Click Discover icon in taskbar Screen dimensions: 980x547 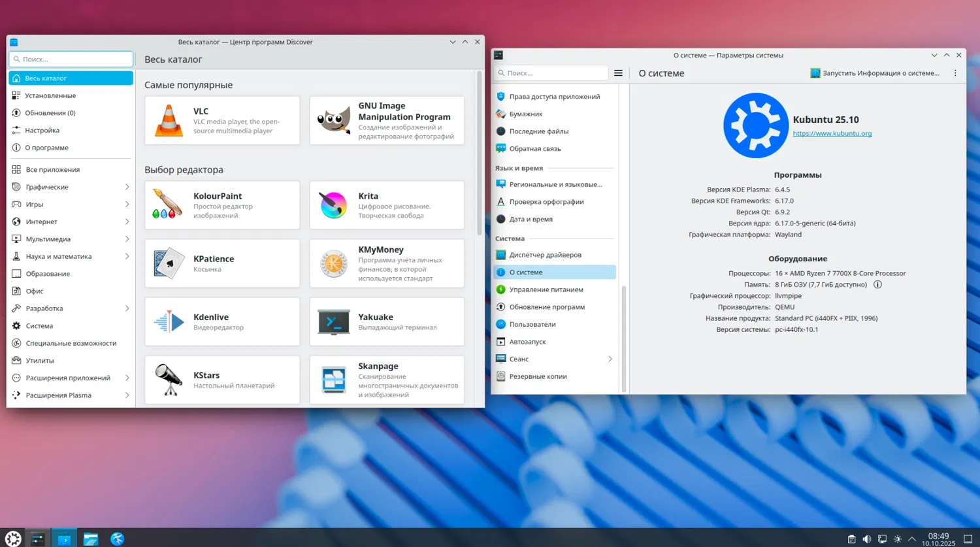[x=64, y=539]
